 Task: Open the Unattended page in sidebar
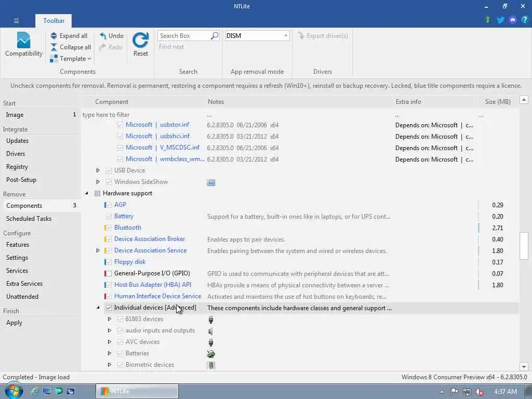coord(41,297)
